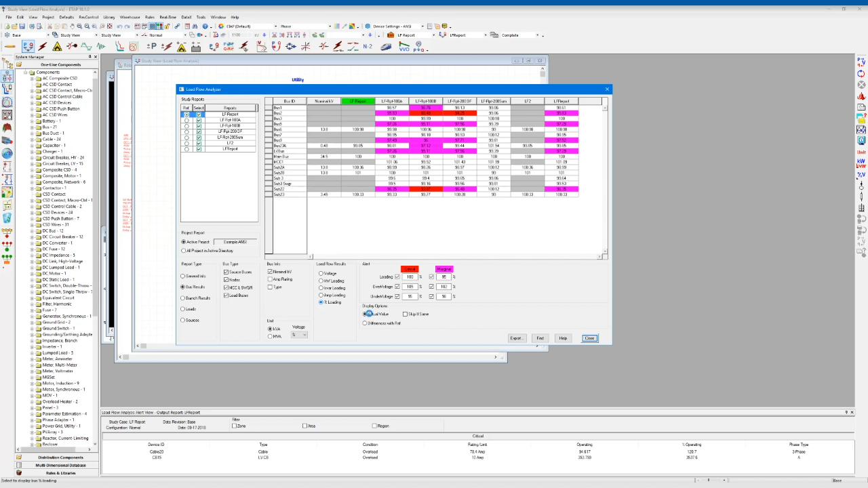Viewport: 868px width, 488px height.
Task: Click the ground grid circular icon
Action: (x=134, y=46)
